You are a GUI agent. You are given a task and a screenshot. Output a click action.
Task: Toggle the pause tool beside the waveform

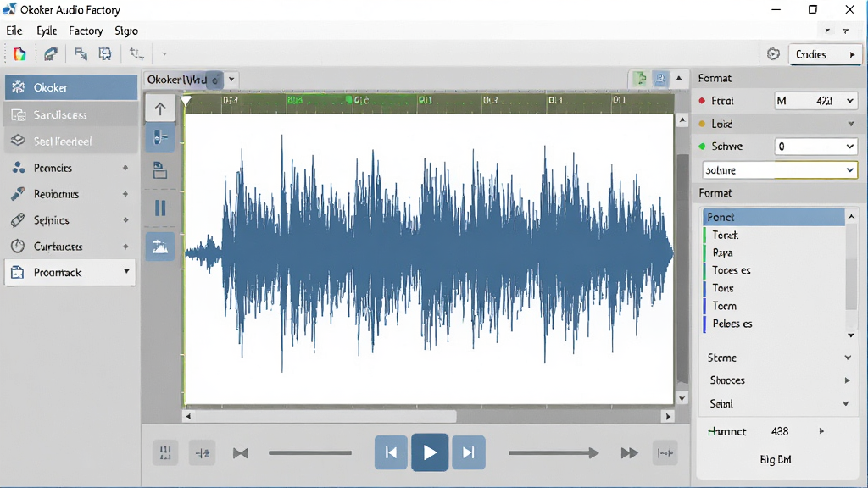click(x=160, y=208)
